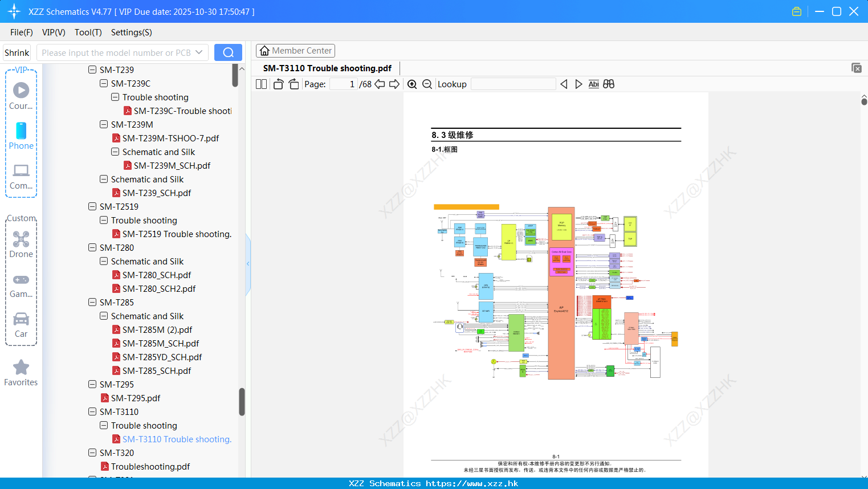Click the PDF viewer scrollbar thumb
This screenshot has height=489, width=868.
pyautogui.click(x=864, y=101)
